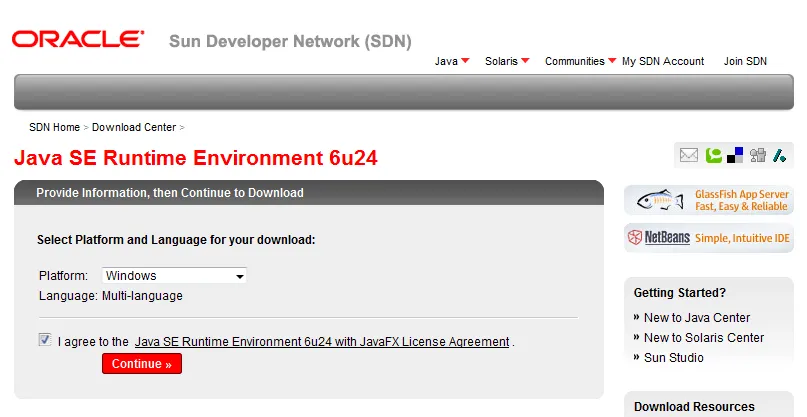The image size is (807, 417).
Task: Bookmark page with Delicious icon
Action: 735,155
